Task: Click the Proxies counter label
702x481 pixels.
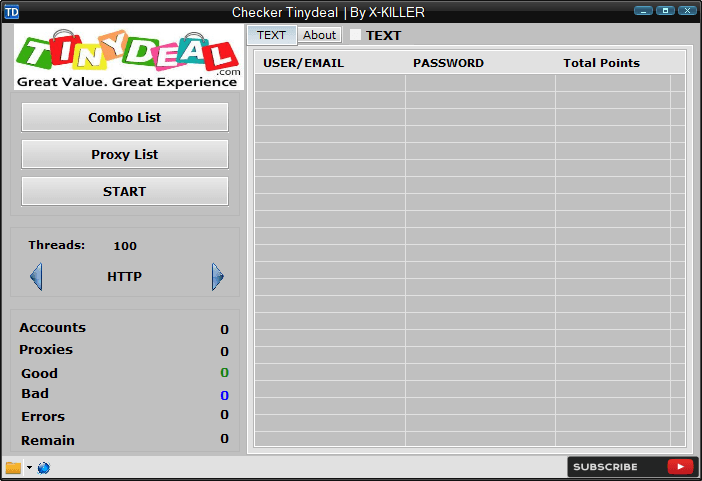Action: pos(46,350)
